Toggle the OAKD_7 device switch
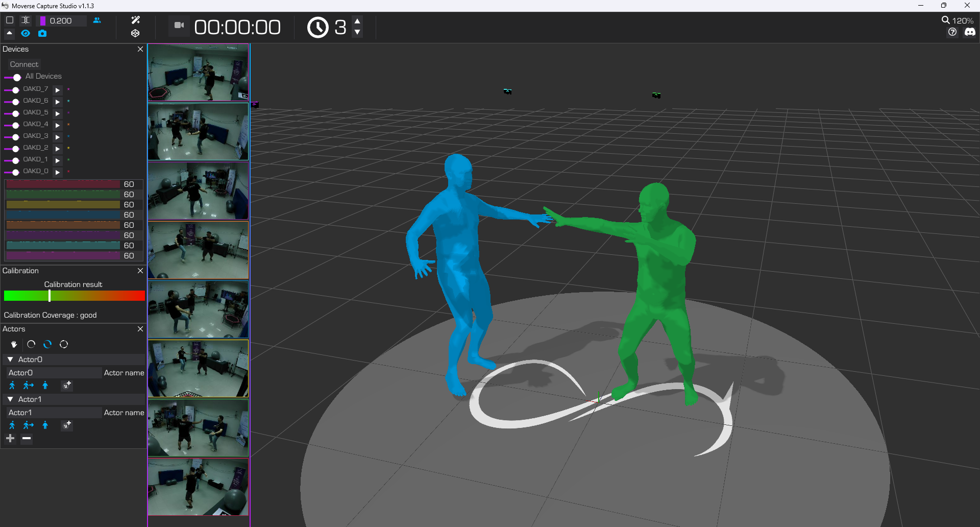Image resolution: width=980 pixels, height=527 pixels. 12,90
